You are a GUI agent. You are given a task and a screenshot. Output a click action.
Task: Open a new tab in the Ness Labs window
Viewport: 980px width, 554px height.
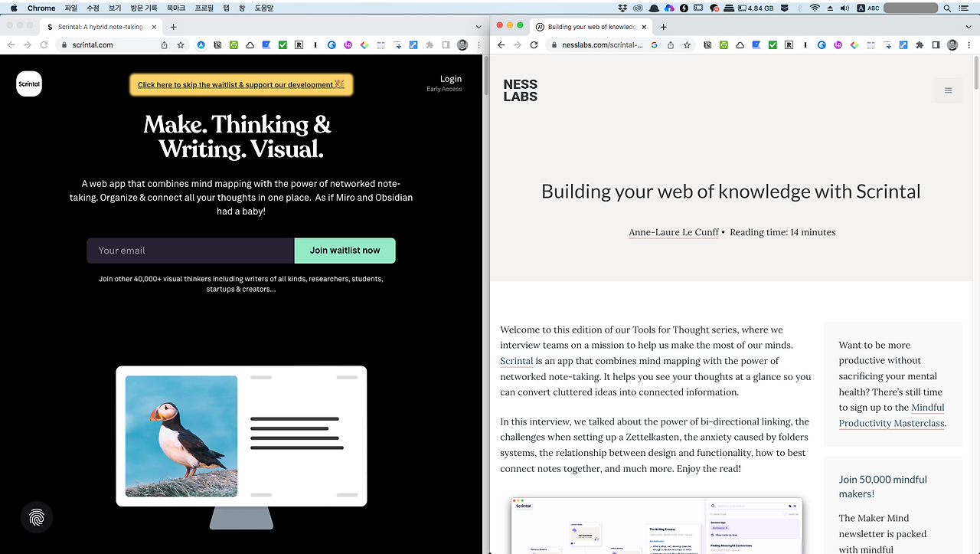point(663,27)
